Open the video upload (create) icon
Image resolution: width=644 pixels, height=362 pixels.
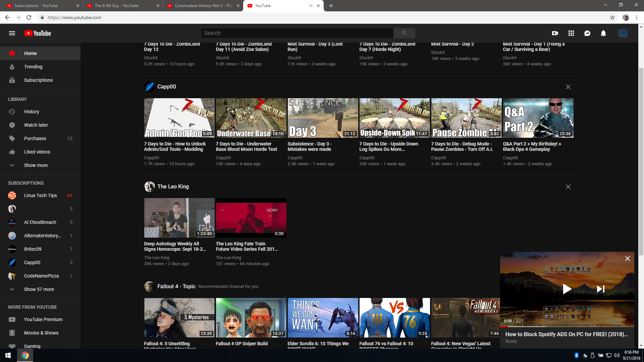555,33
